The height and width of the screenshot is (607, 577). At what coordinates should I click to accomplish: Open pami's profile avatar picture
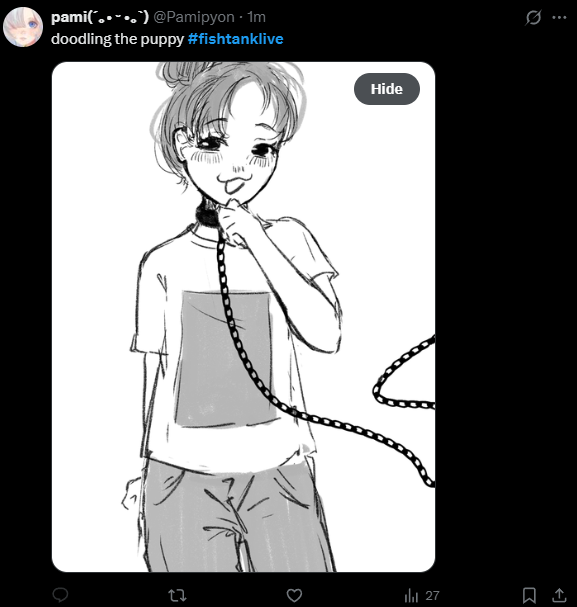point(22,27)
